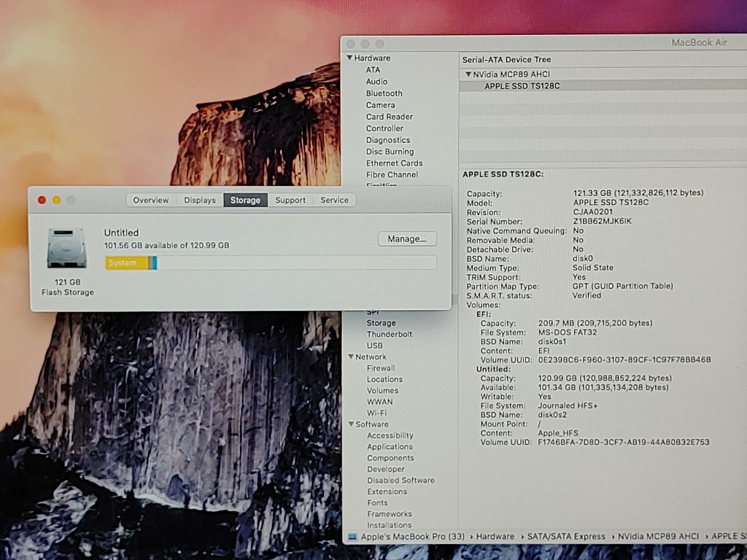Select Developer under Software
747x560 pixels.
[x=385, y=469]
